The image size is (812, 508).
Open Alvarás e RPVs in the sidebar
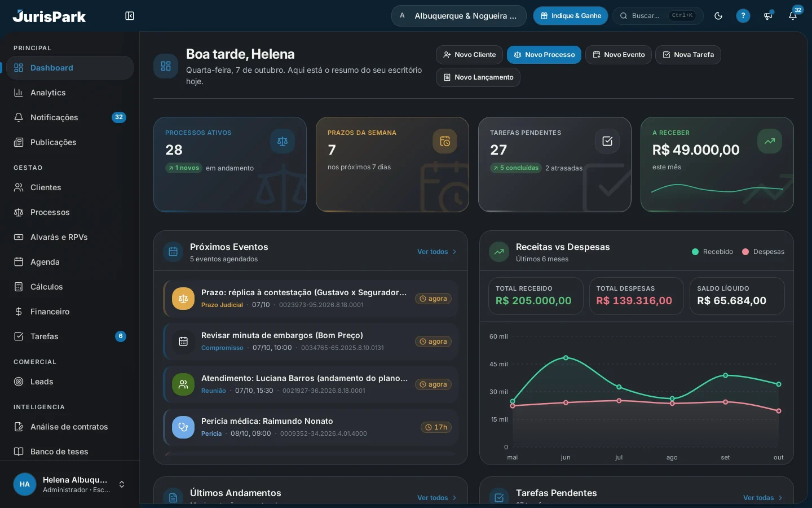(x=70, y=237)
